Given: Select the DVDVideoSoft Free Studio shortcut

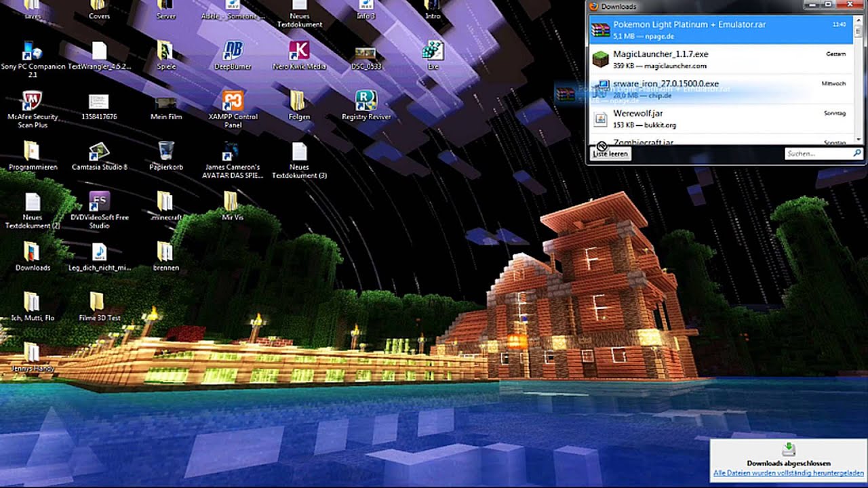Looking at the screenshot, I should tap(99, 210).
